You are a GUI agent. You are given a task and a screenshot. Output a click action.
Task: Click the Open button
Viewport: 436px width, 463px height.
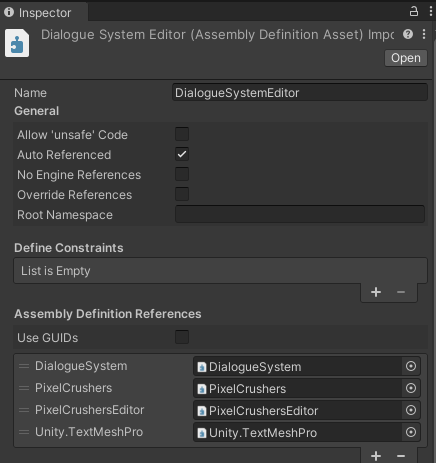tap(406, 58)
